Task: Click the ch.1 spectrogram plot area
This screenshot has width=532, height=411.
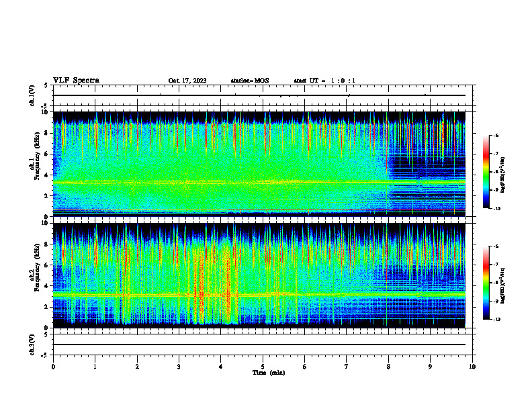Action: (259, 164)
